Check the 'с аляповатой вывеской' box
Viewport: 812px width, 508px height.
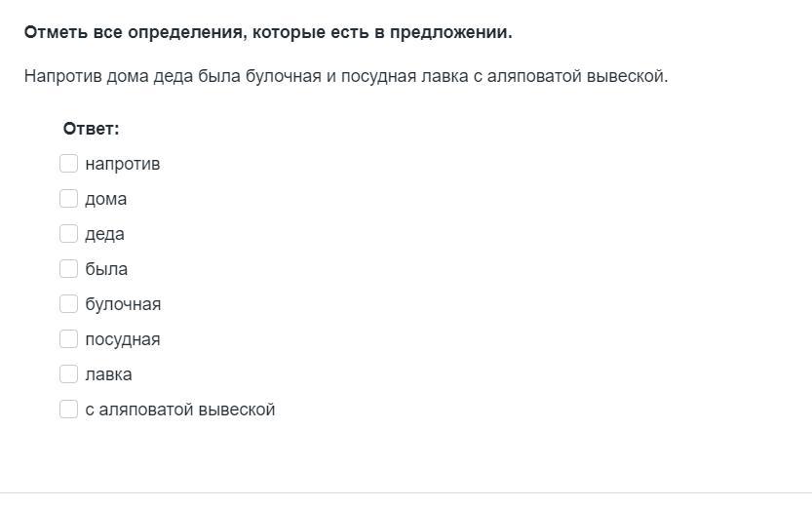[x=68, y=410]
